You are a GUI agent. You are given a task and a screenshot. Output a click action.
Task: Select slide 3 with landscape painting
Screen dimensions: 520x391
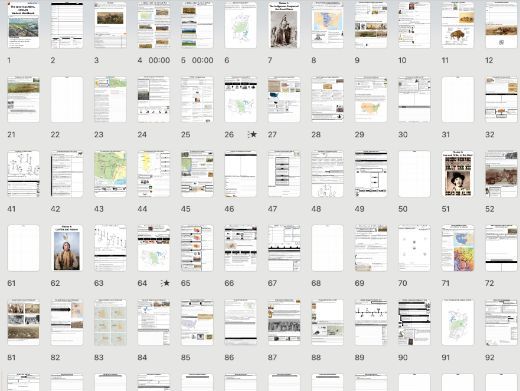point(110,26)
